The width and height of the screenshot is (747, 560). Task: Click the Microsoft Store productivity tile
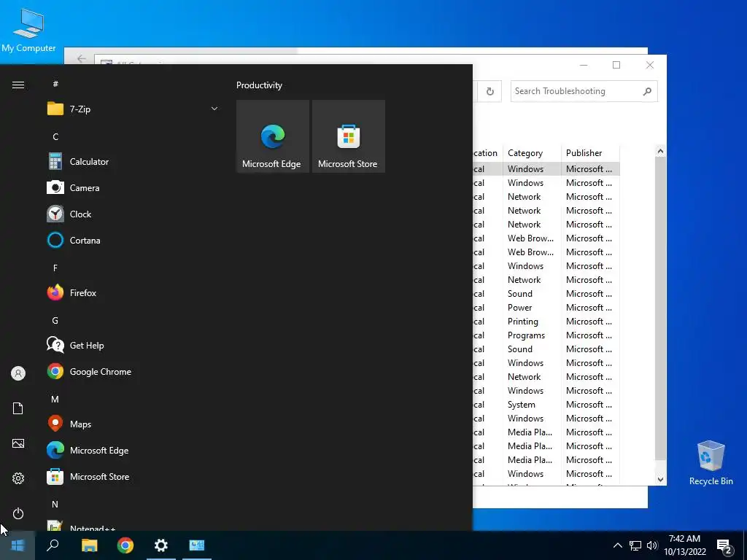click(348, 136)
